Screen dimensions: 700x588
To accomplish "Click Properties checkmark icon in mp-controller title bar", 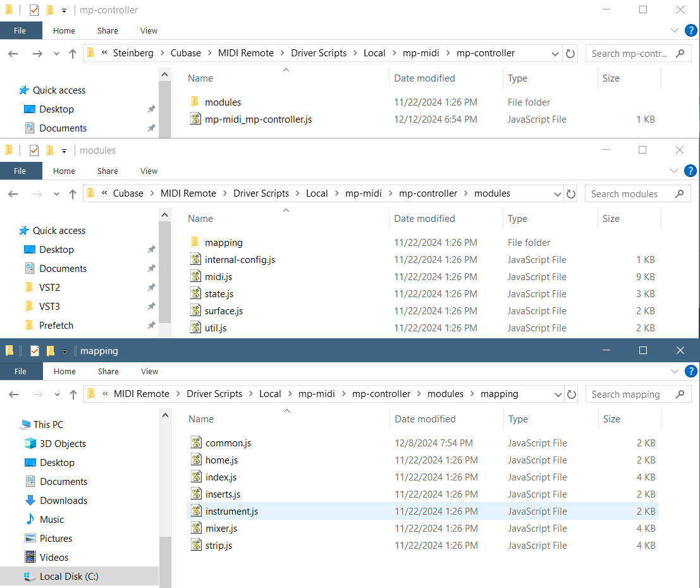I will (x=34, y=10).
